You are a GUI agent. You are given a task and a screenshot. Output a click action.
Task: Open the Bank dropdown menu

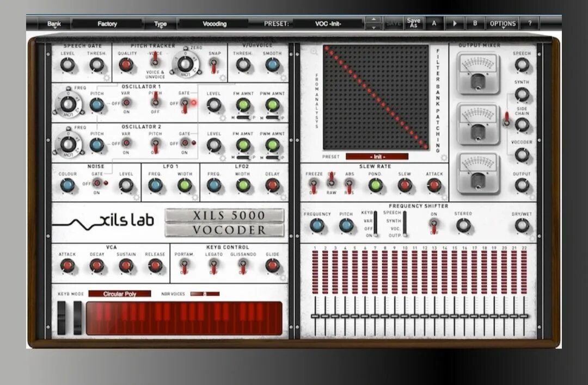pyautogui.click(x=54, y=23)
